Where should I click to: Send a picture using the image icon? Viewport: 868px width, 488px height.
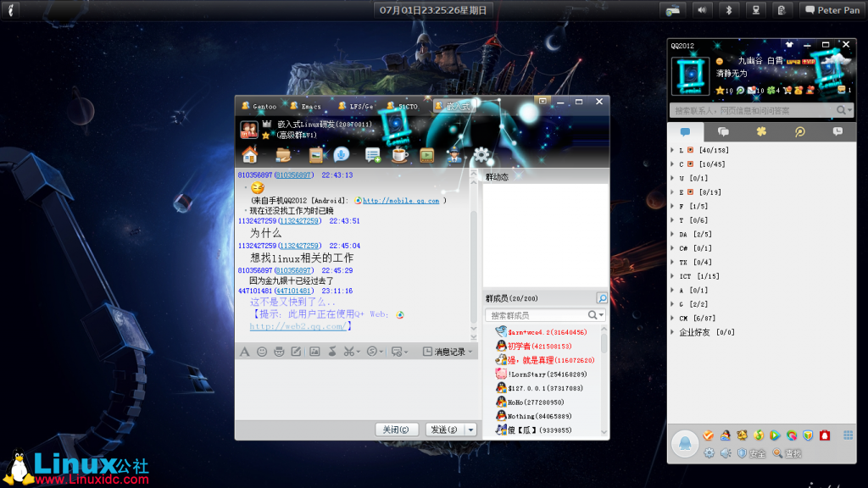(x=314, y=352)
